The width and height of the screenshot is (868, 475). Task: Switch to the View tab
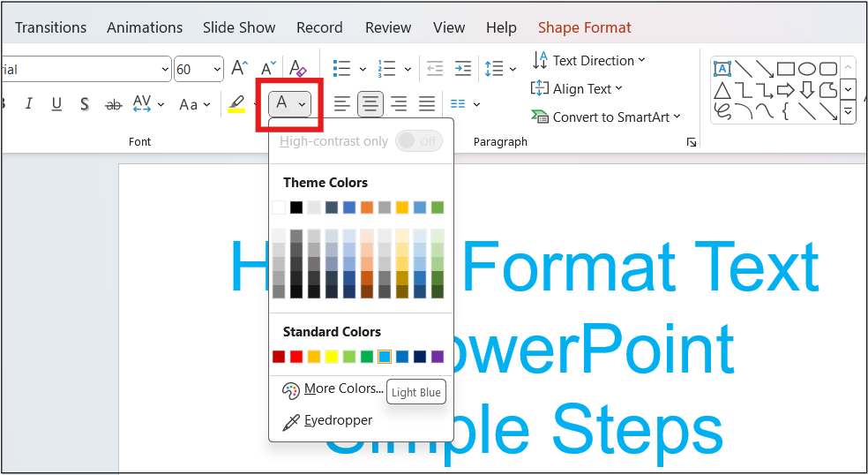click(449, 27)
